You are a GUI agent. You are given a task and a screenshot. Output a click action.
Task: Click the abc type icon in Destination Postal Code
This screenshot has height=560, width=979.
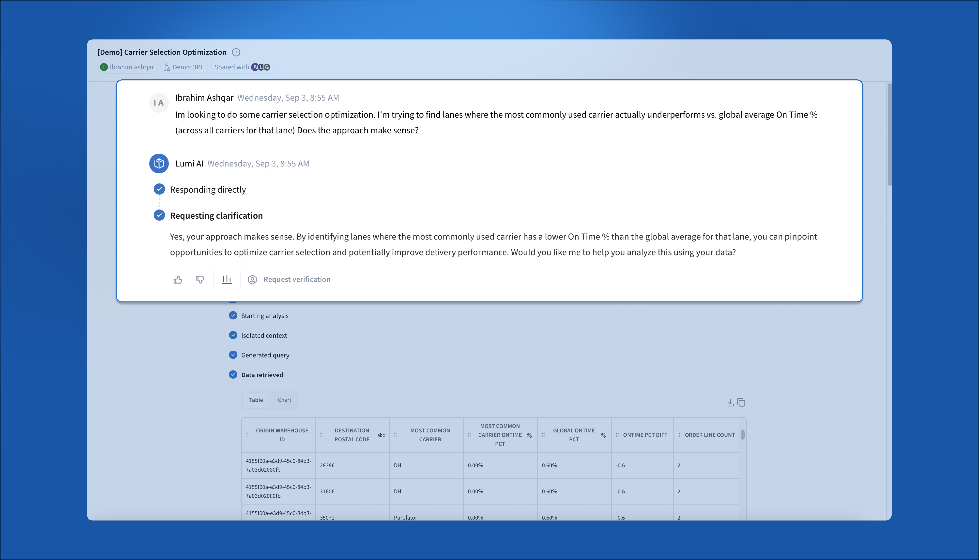[381, 435]
